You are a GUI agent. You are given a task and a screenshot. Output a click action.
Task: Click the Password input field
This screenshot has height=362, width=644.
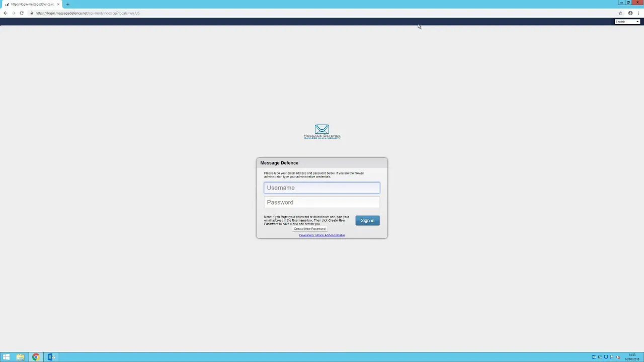coord(322,202)
